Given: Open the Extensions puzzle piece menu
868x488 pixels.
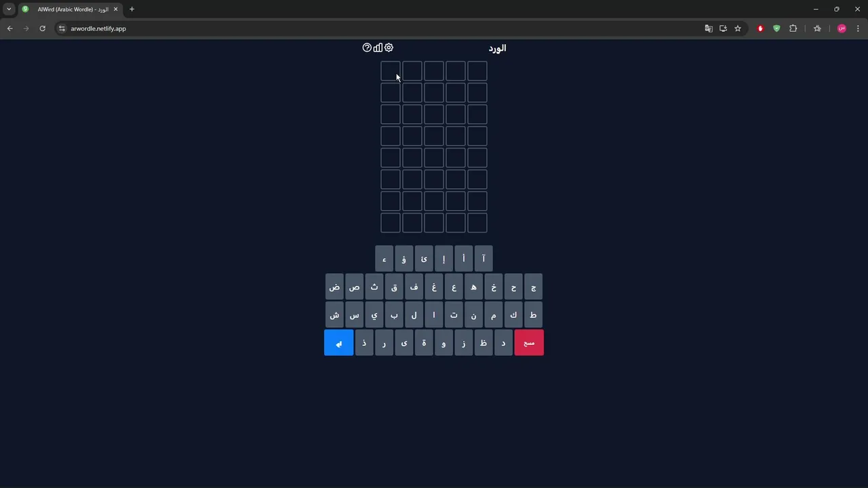Looking at the screenshot, I should (x=793, y=28).
